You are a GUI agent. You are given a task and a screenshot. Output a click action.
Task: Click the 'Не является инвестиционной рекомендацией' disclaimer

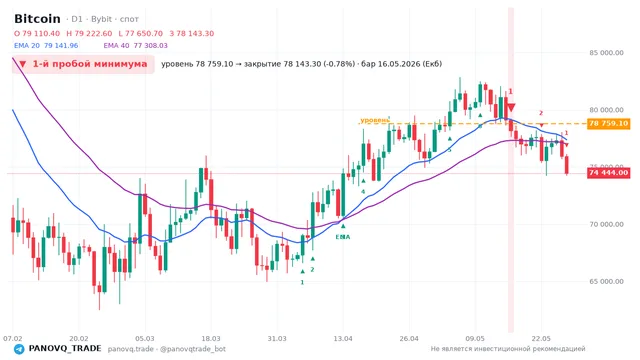[508, 349]
